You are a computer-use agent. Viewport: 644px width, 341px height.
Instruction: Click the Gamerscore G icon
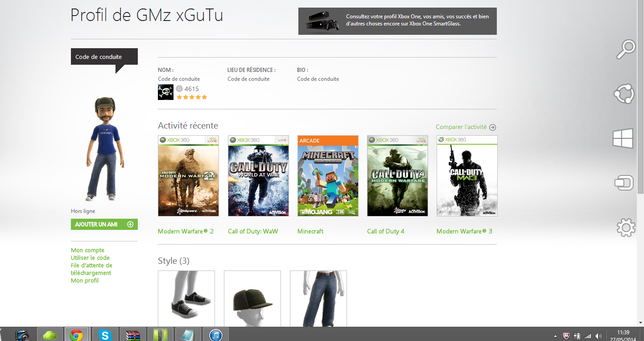pos(179,88)
